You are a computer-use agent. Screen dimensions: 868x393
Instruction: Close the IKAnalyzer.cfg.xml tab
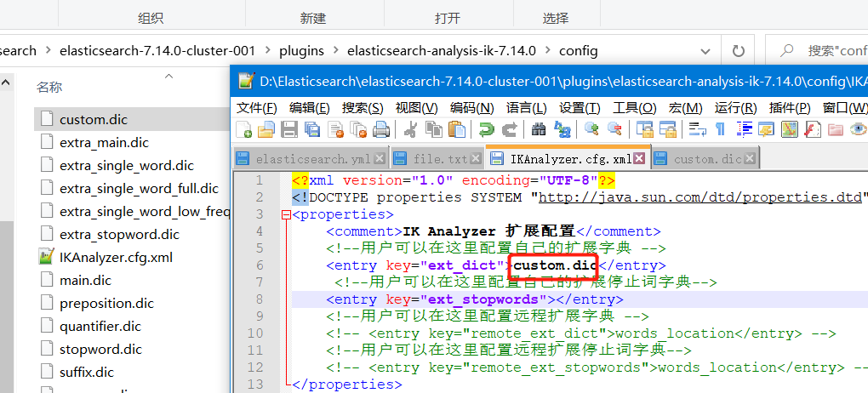click(x=639, y=159)
